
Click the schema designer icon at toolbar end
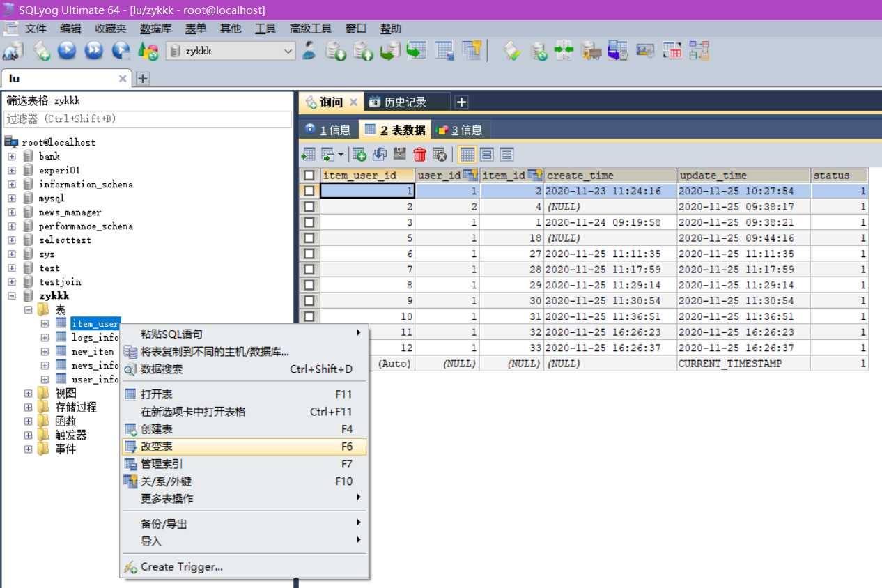(699, 50)
